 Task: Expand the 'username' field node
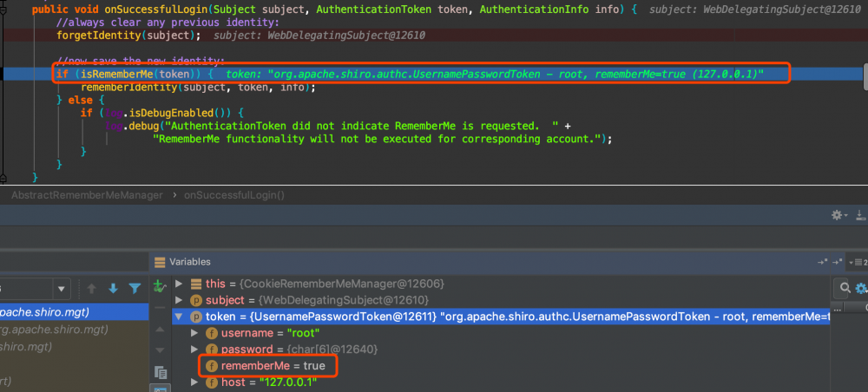[194, 333]
